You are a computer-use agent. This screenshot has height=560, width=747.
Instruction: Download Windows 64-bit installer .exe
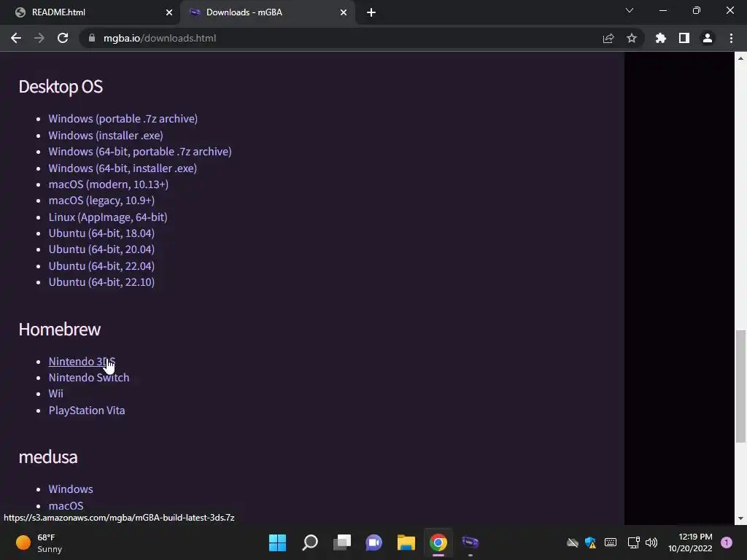click(x=123, y=168)
